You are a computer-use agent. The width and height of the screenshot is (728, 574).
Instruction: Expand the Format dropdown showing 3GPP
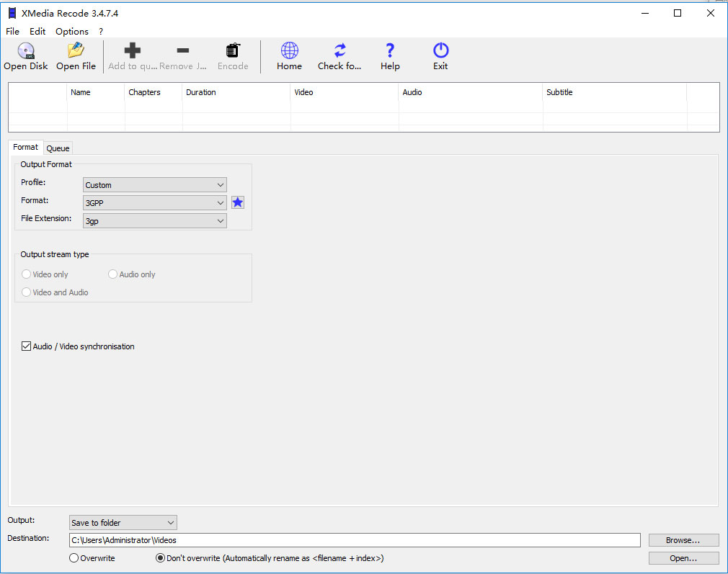155,203
